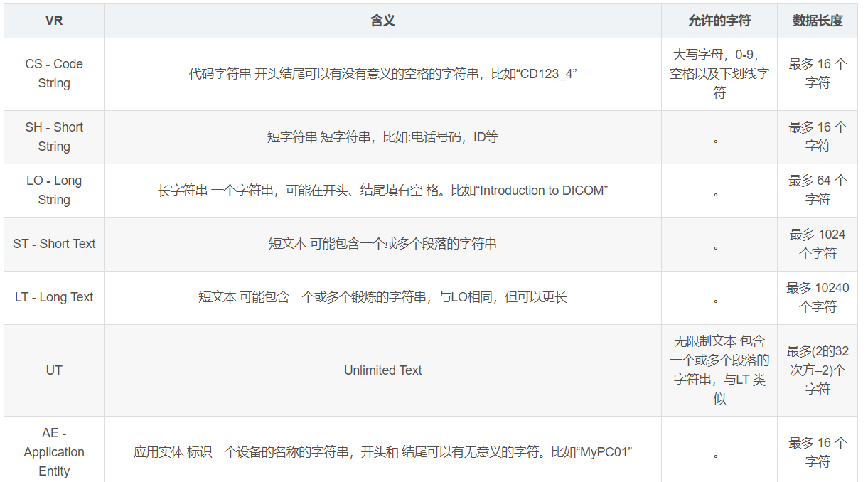The width and height of the screenshot is (868, 482).
Task: Select the CS - Code String cell
Action: click(53, 74)
